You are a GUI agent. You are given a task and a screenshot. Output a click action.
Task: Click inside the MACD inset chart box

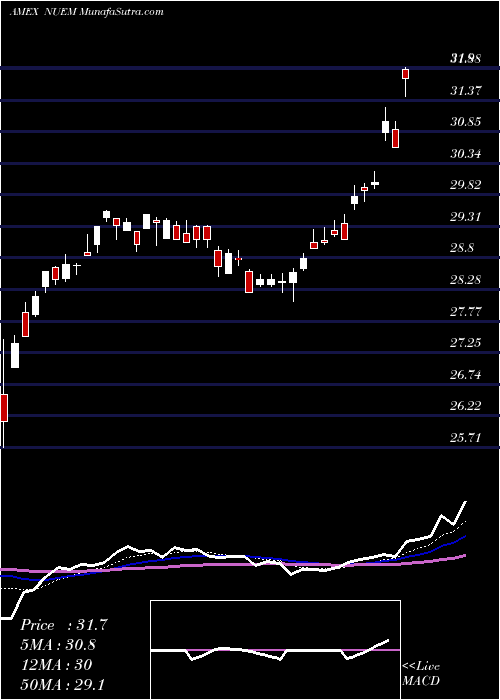click(x=275, y=650)
